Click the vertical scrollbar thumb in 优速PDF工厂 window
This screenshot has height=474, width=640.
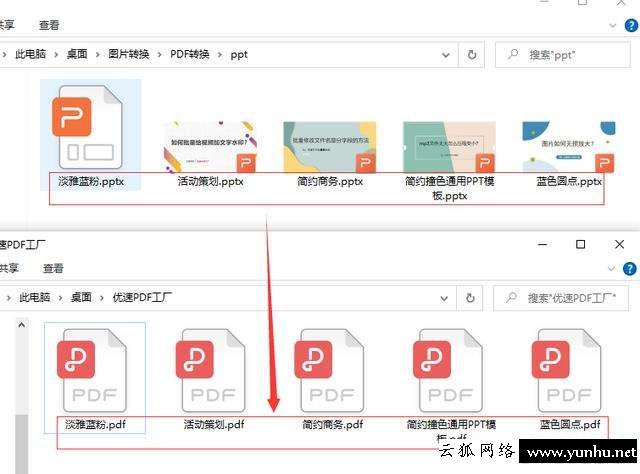(x=22, y=444)
